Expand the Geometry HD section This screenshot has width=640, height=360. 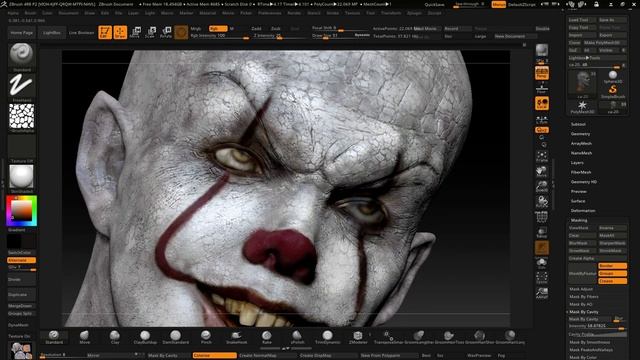(x=584, y=182)
